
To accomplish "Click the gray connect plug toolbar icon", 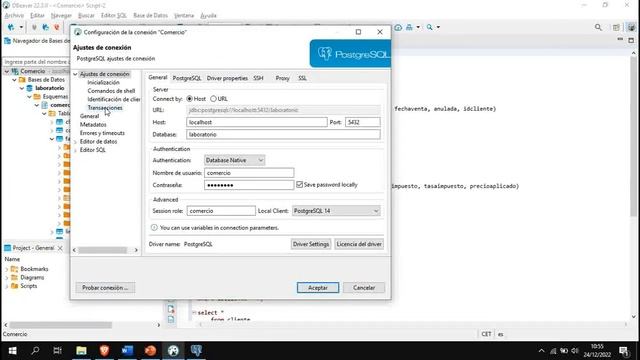I will [x=34, y=27].
